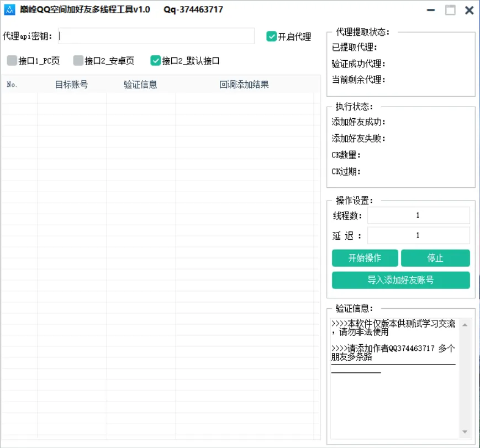Click the 延迟 value field
This screenshot has width=480, height=448.
tap(418, 235)
